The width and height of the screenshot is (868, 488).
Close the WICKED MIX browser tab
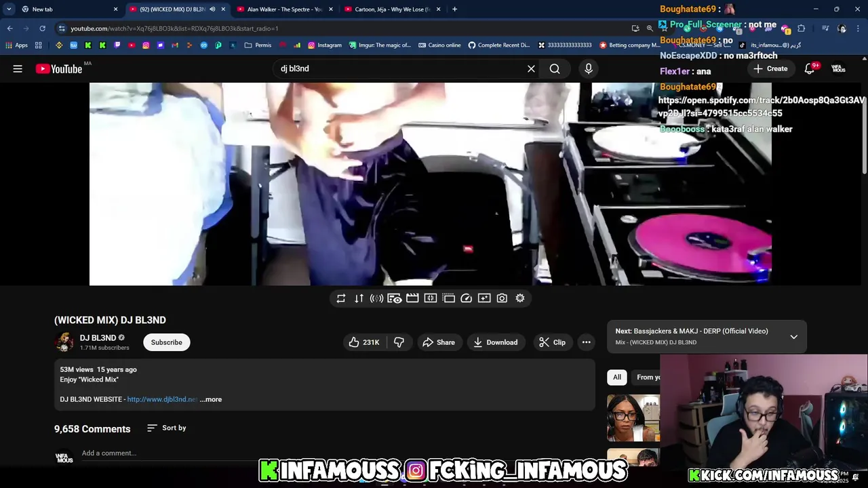click(x=223, y=9)
